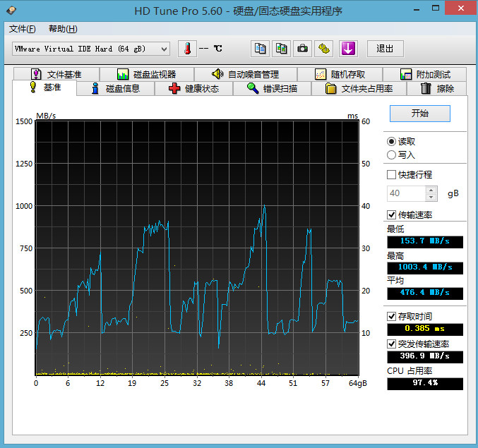Select the 写入 write radio button
478x448 pixels.
(391, 155)
